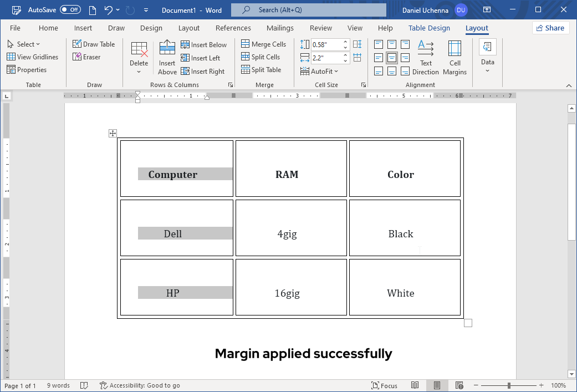Open the References ribbon tab

pos(233,28)
